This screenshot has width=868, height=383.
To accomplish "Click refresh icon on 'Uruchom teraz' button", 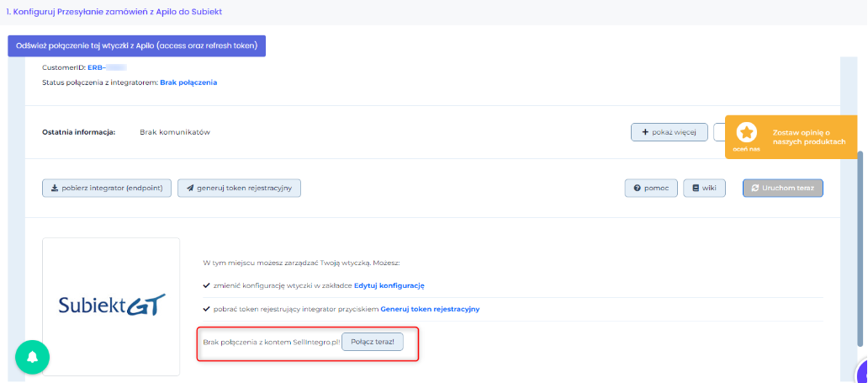I will pos(754,188).
